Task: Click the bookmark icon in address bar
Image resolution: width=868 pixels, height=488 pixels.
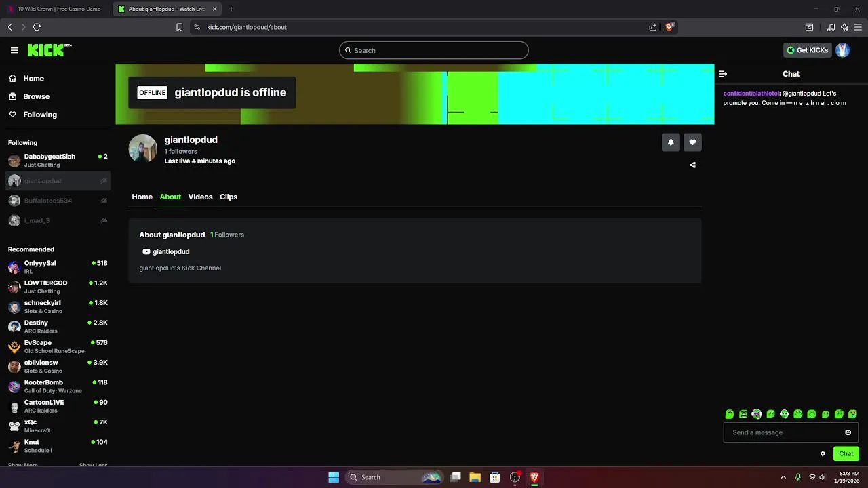Action: [x=179, y=27]
